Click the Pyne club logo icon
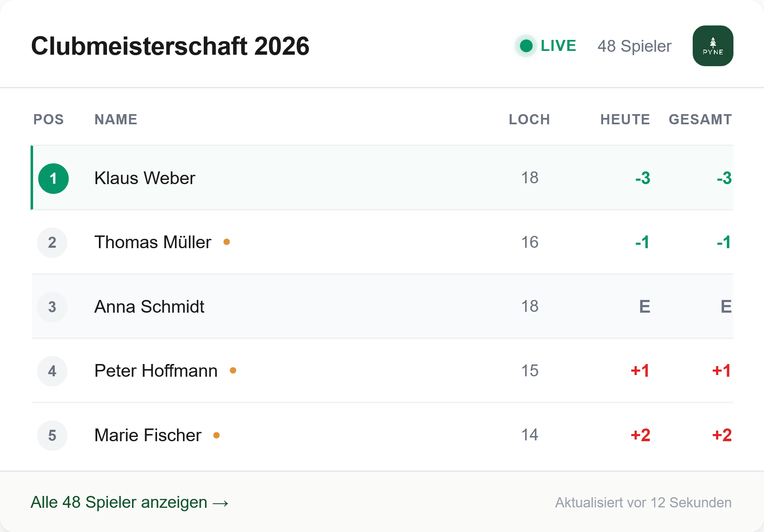Viewport: 764px width, 532px height. coord(713,46)
